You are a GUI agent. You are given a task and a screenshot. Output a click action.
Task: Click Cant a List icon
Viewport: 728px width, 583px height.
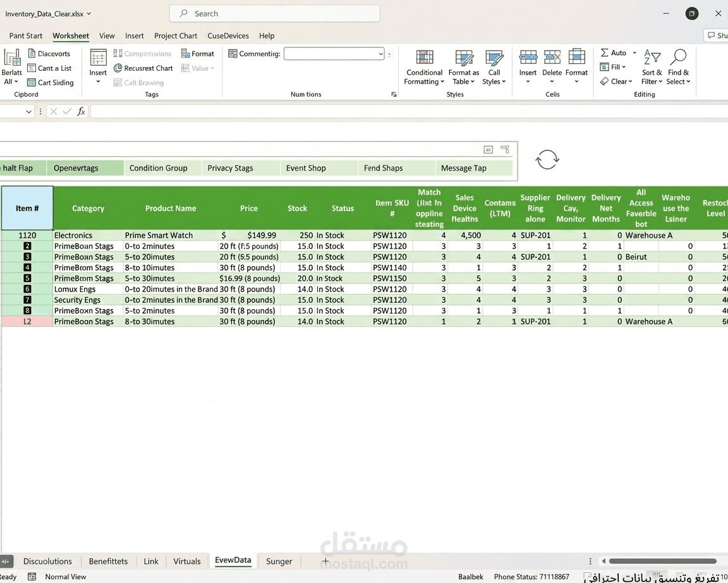point(32,68)
